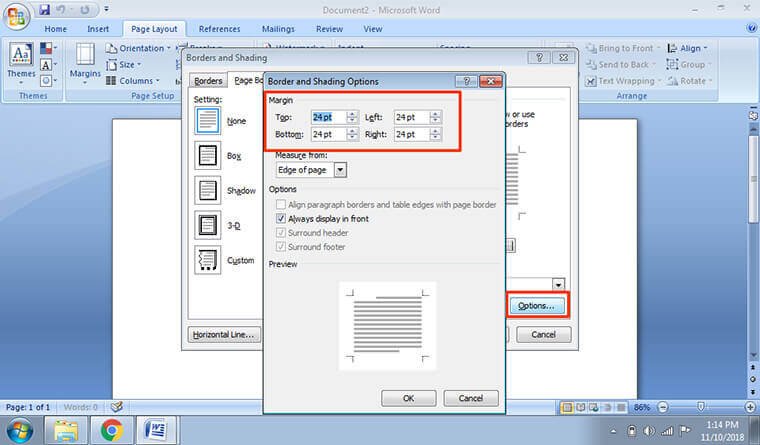Select the None border setting icon
Image resolution: width=760 pixels, height=445 pixels.
click(207, 121)
